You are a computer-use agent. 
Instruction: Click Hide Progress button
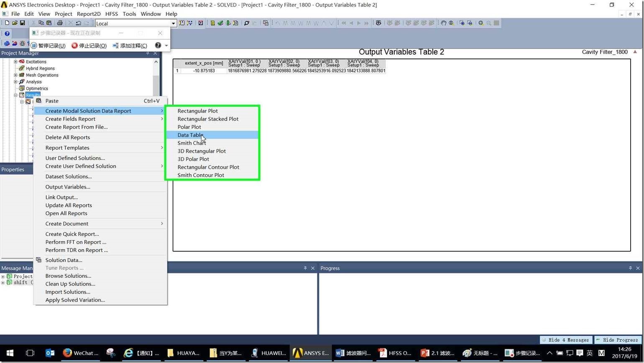tap(617, 340)
